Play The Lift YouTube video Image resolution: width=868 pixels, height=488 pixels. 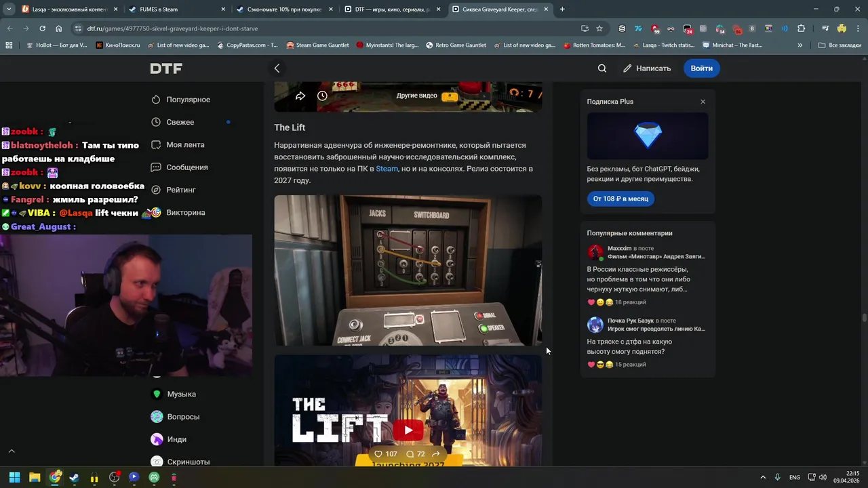click(x=408, y=430)
